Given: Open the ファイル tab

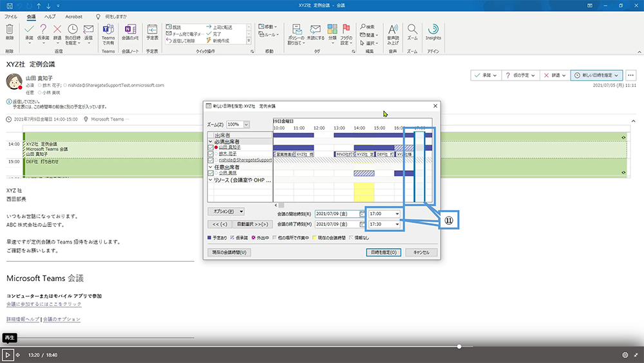Looking at the screenshot, I should coord(11,17).
